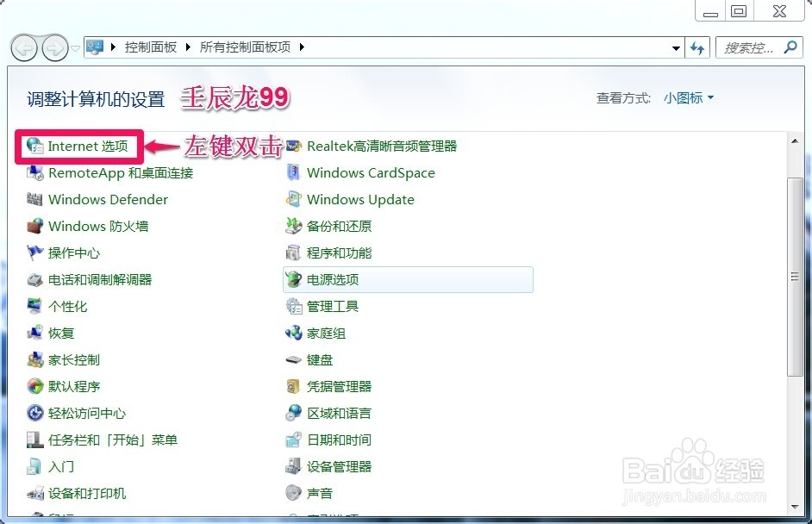This screenshot has height=524, width=812.
Task: Click the 控制面板 breadcrumb segment
Action: [151, 47]
